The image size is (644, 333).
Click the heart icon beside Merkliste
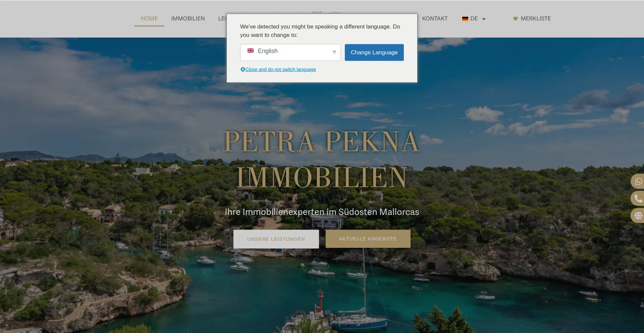pyautogui.click(x=516, y=19)
